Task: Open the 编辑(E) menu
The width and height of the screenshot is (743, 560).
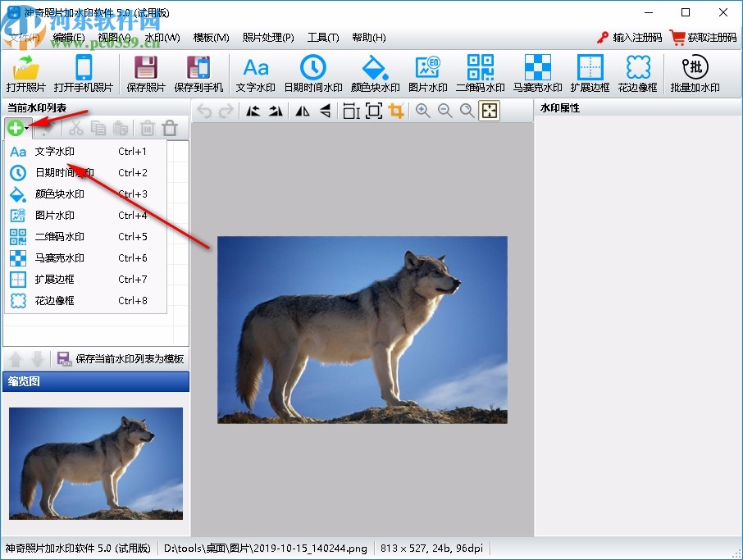Action: 69,38
